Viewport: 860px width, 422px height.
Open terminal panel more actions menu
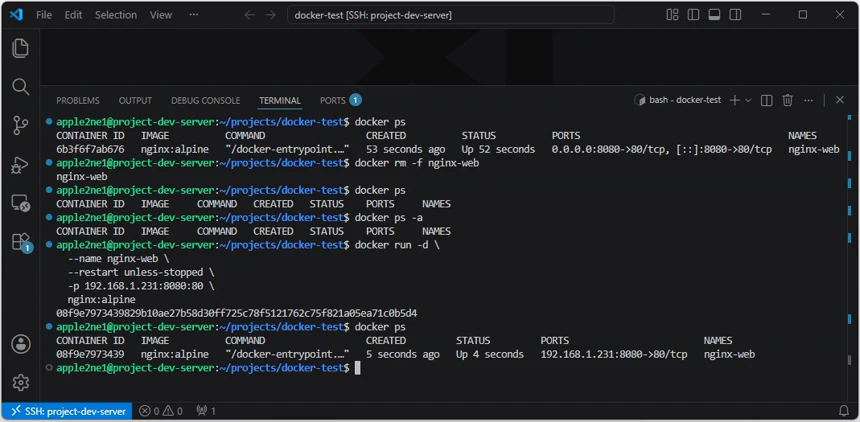click(x=808, y=100)
